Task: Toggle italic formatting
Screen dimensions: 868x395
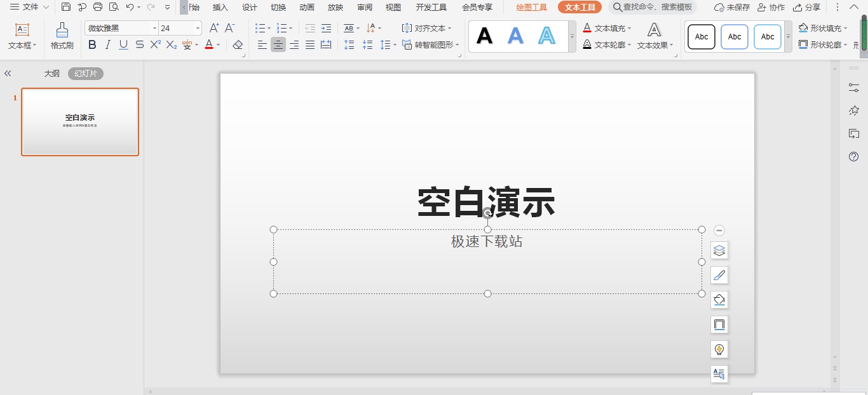Action: click(108, 44)
